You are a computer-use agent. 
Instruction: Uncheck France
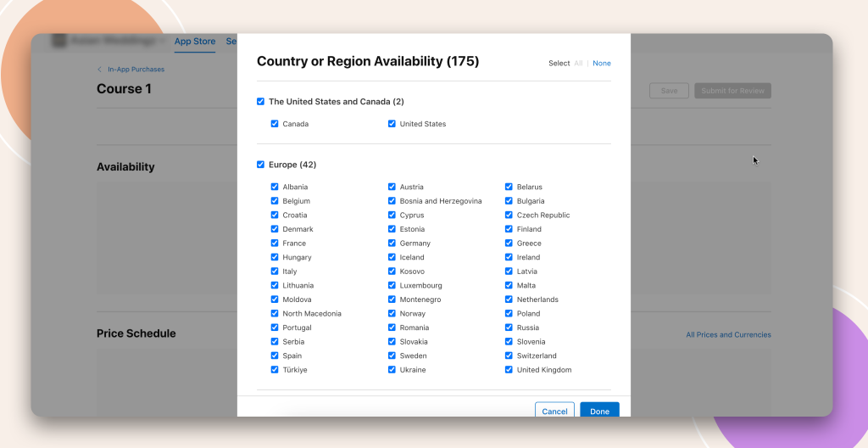pos(275,243)
